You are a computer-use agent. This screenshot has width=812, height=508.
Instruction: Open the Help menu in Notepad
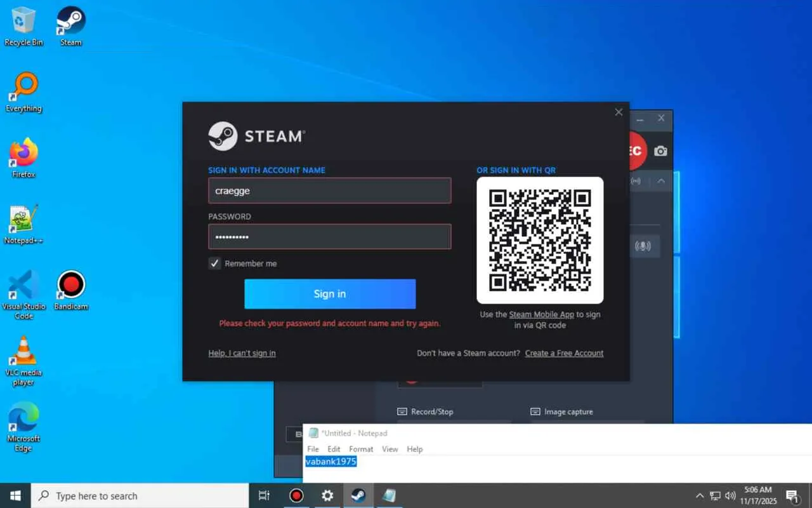point(415,449)
